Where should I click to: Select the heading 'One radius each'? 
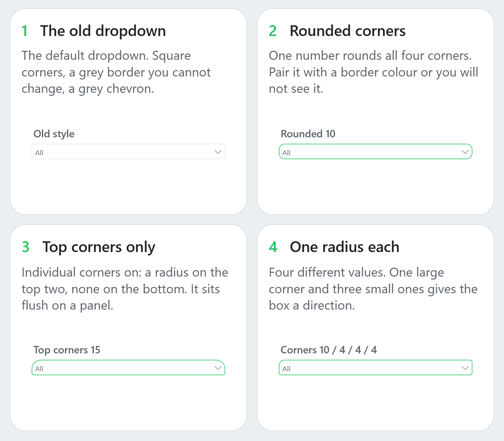tap(344, 247)
